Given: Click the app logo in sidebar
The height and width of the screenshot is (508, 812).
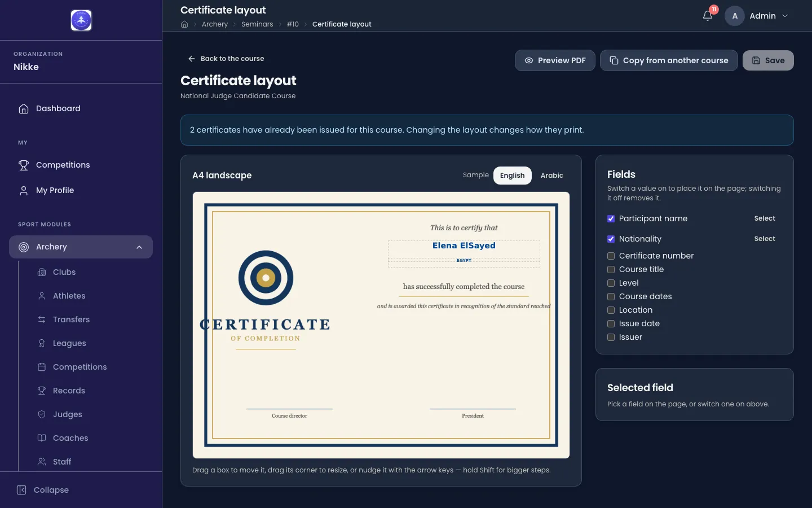Looking at the screenshot, I should point(81,20).
